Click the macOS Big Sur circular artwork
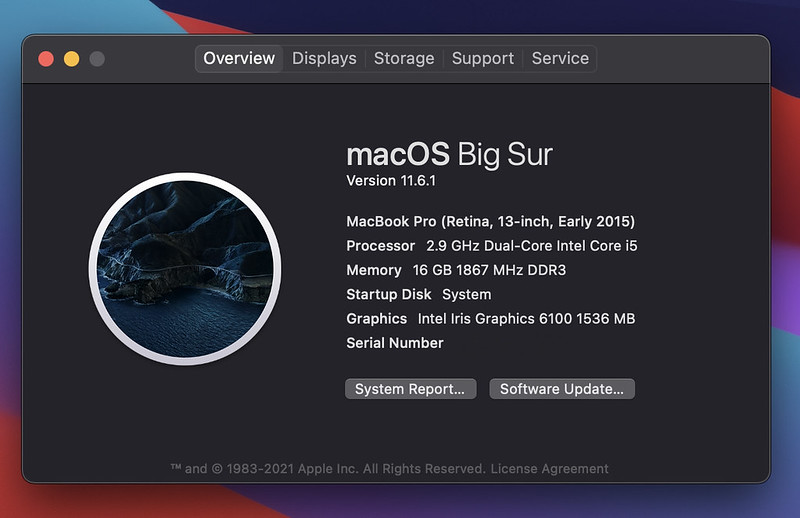The height and width of the screenshot is (518, 800). (x=185, y=269)
